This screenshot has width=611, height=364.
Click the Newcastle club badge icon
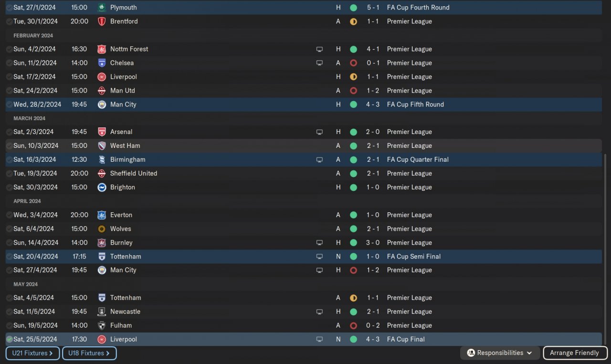[x=102, y=312]
